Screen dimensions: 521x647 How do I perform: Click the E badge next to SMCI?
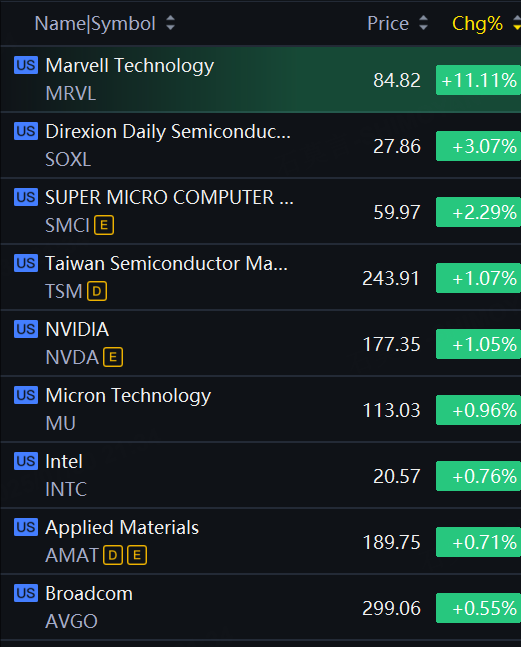tap(104, 225)
